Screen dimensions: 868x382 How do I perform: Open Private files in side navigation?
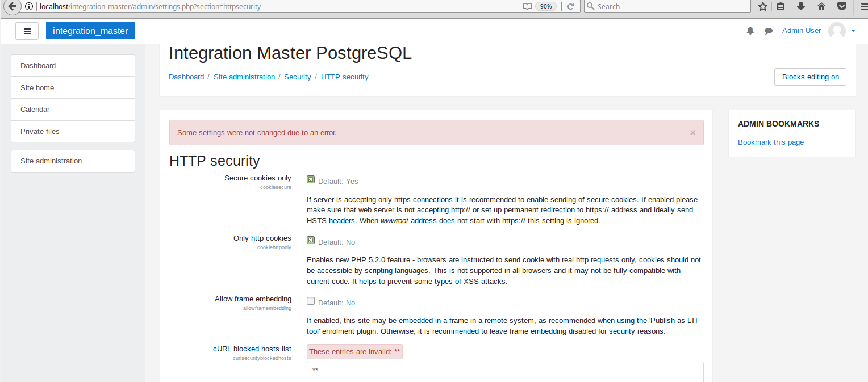73,131
